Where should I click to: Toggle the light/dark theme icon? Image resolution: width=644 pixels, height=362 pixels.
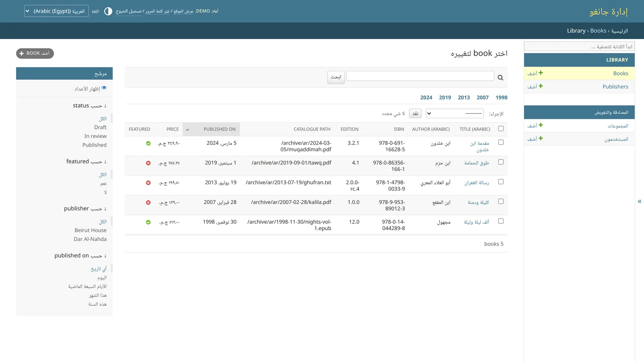(x=108, y=11)
